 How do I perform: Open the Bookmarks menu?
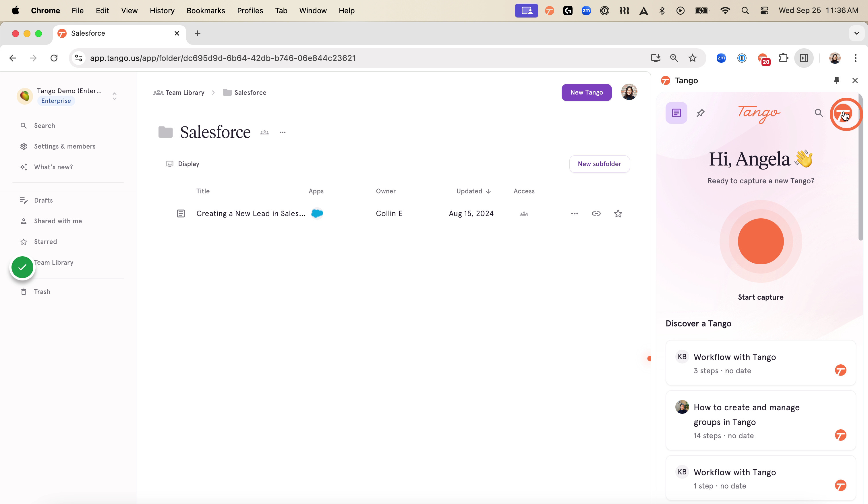click(206, 11)
